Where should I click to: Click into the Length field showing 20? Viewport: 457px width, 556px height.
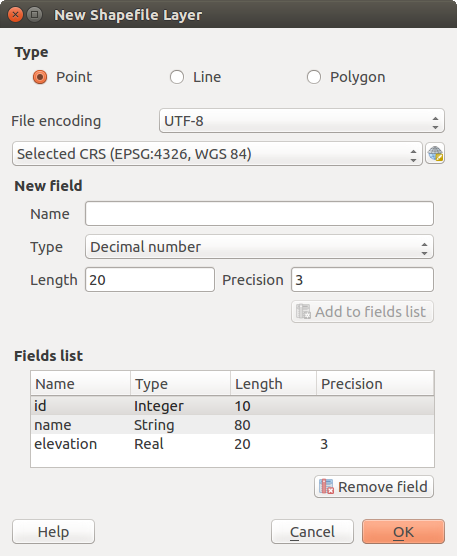coord(150,280)
